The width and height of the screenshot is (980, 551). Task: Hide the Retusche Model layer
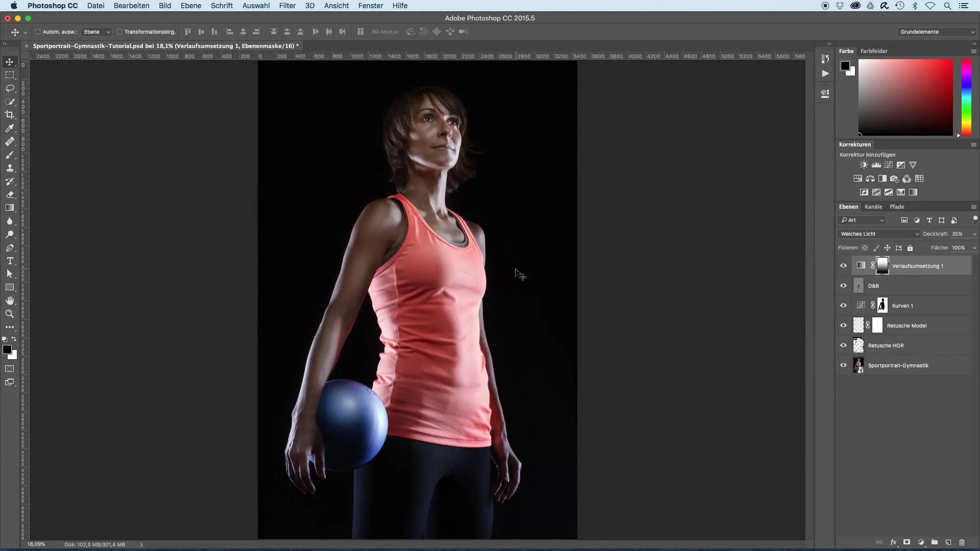(843, 325)
